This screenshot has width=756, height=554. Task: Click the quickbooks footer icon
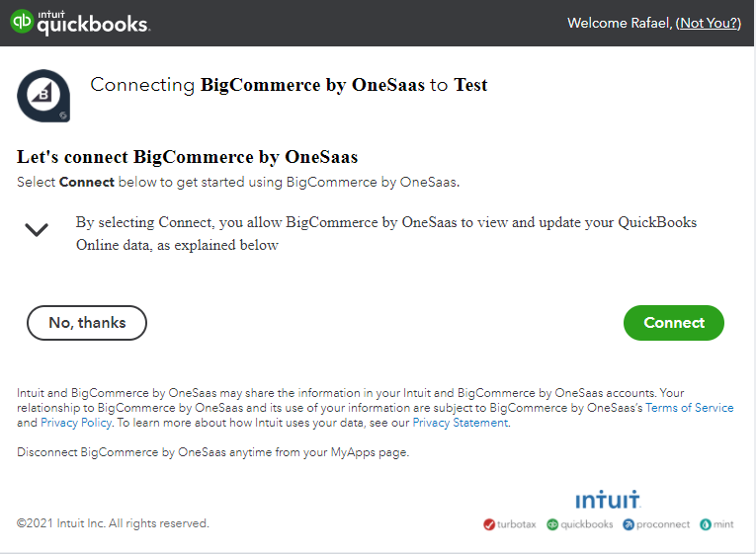coord(552,524)
